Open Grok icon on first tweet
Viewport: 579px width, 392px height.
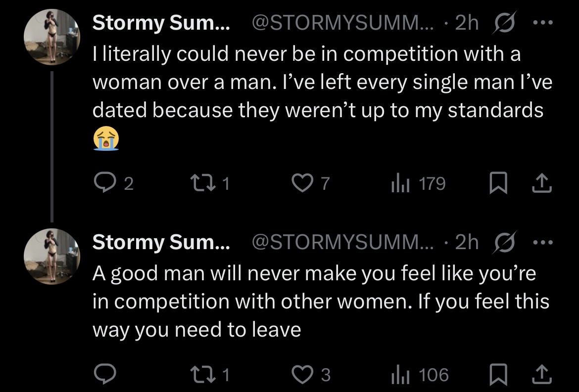pos(504,23)
